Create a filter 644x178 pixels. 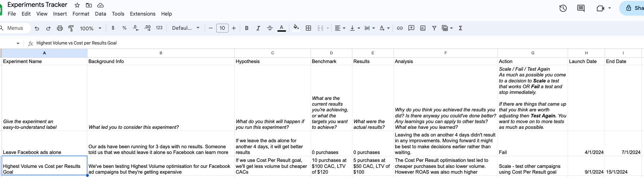click(x=434, y=28)
